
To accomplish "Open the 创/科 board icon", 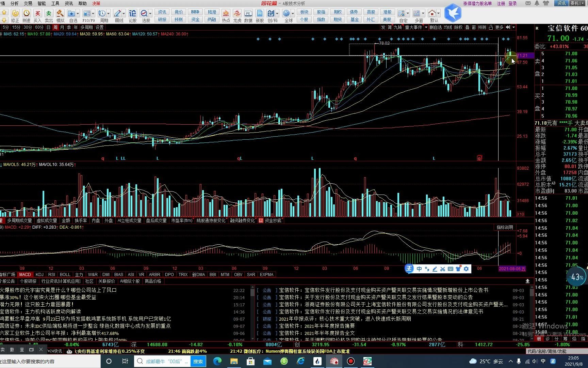I will tap(271, 13).
